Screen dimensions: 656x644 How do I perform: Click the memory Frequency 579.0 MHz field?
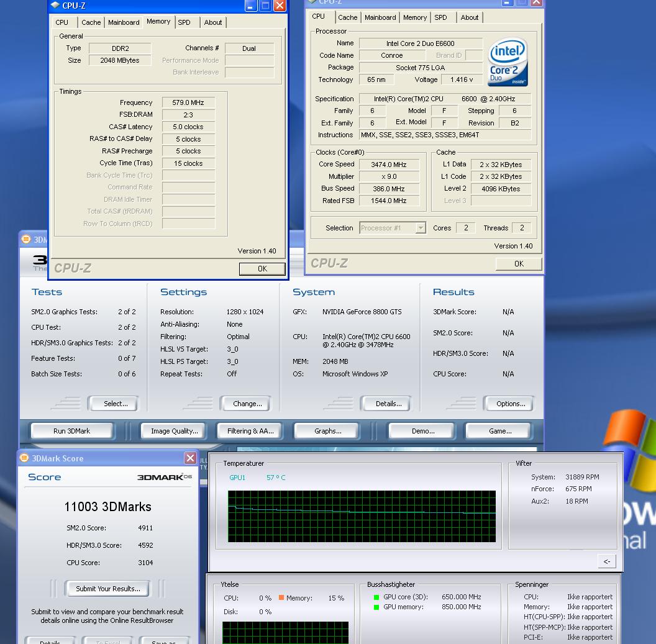(x=188, y=102)
